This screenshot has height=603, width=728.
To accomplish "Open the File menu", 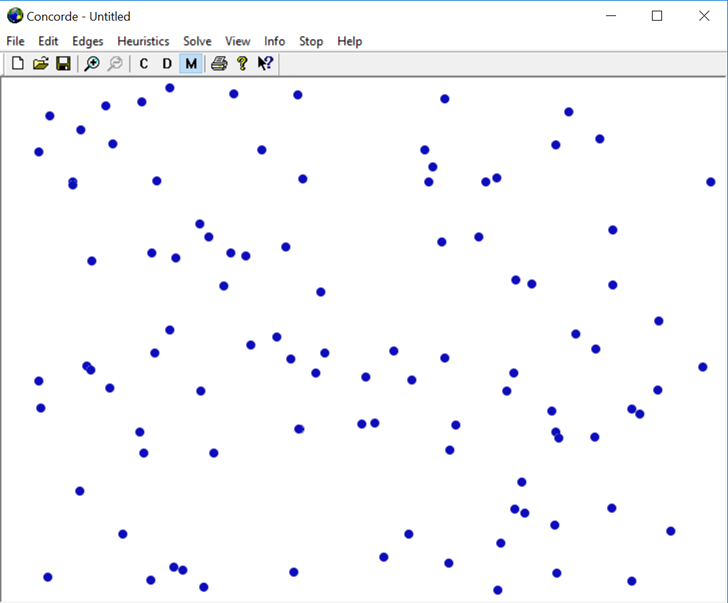I will [x=15, y=41].
